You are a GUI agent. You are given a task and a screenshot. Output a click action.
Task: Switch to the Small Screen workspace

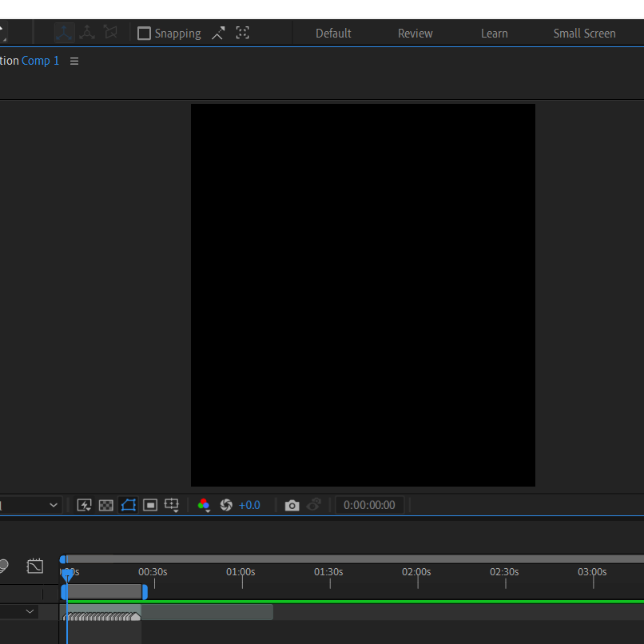[584, 34]
